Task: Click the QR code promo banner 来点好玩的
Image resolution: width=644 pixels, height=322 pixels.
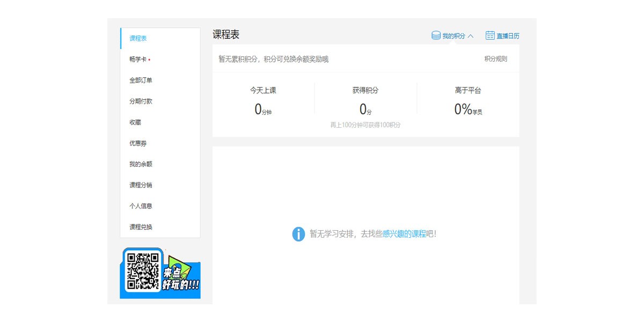Action: 160,273
